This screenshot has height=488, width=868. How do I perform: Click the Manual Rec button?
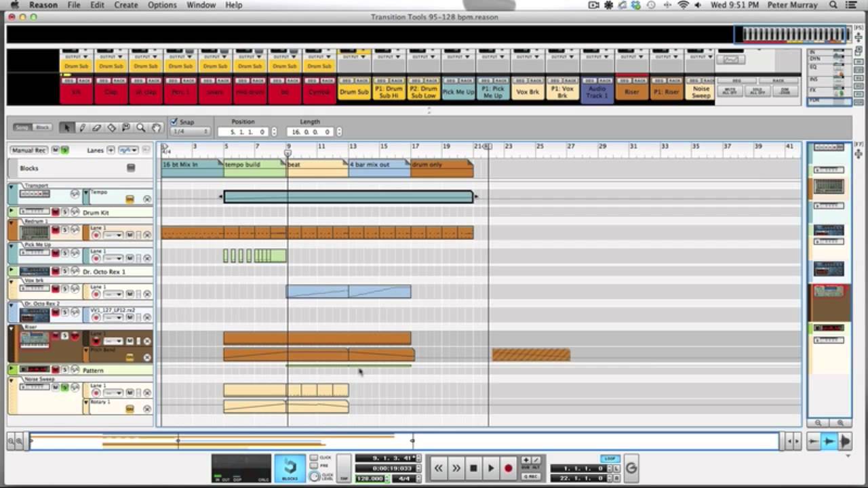click(x=28, y=150)
